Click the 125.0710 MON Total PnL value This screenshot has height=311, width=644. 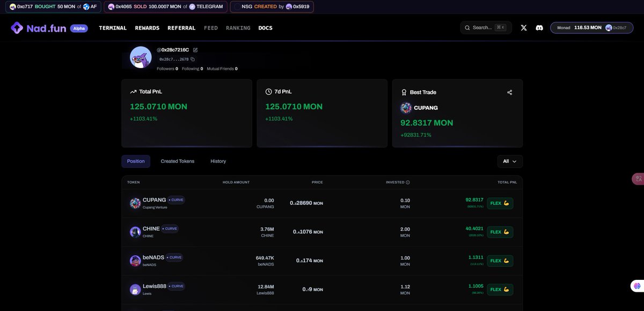coord(158,107)
